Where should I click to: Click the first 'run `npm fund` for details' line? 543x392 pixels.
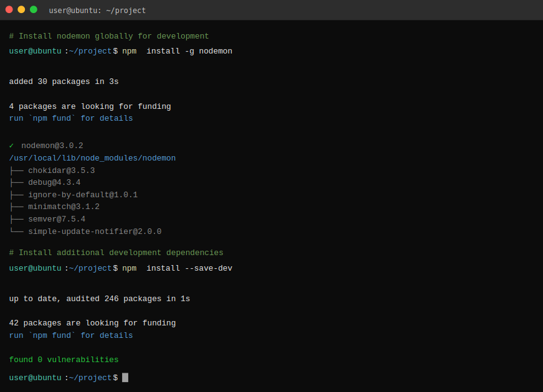click(x=71, y=118)
